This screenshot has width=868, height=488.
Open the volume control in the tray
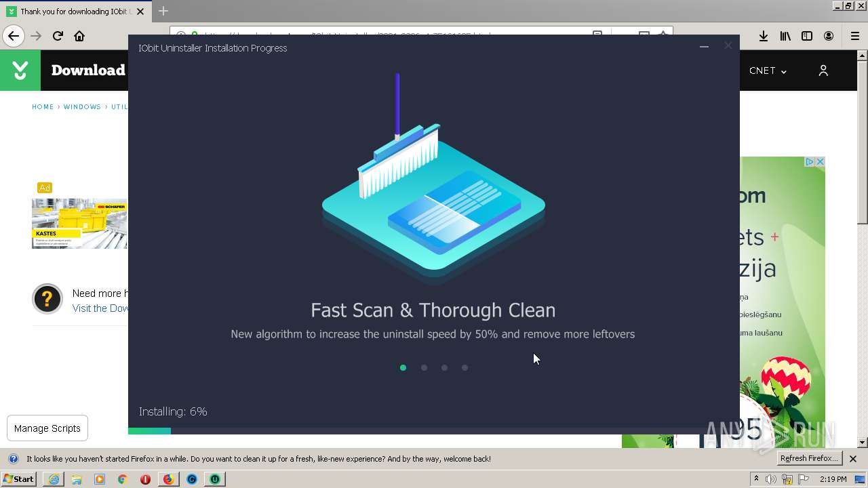(771, 479)
